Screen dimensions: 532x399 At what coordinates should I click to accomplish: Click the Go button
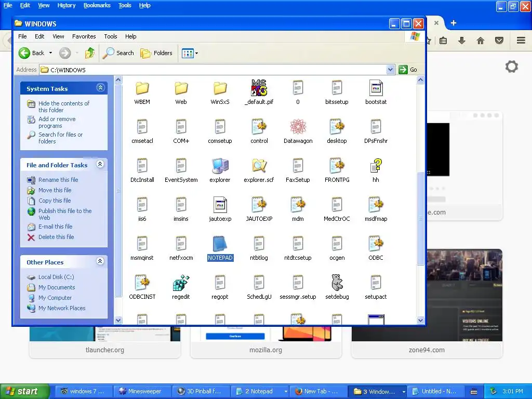(x=408, y=70)
